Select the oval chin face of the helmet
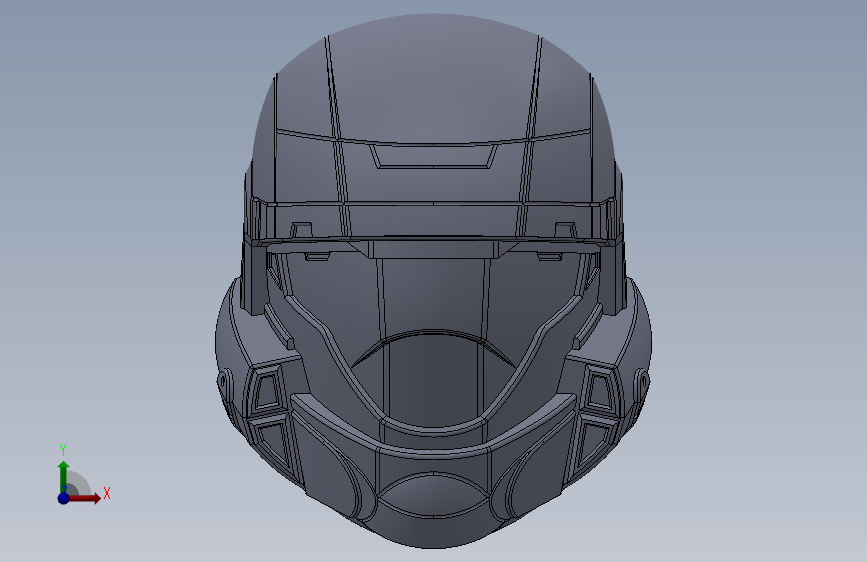Screen dimensions: 867x562 pyautogui.click(x=434, y=496)
